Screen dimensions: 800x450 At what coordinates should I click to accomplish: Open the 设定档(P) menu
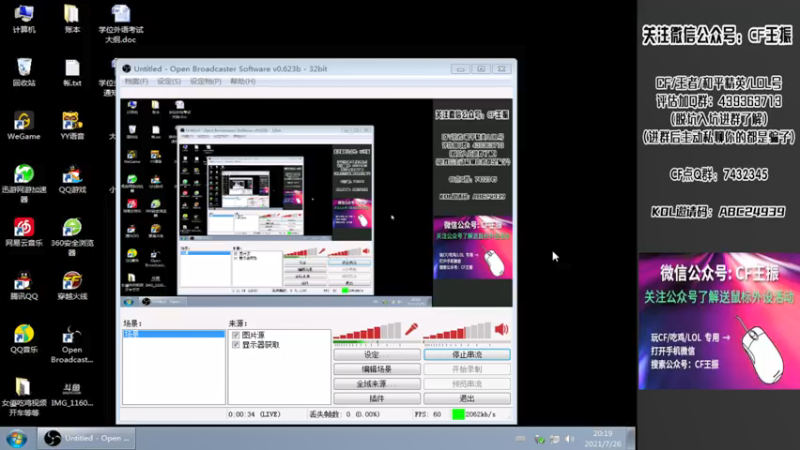(x=206, y=81)
